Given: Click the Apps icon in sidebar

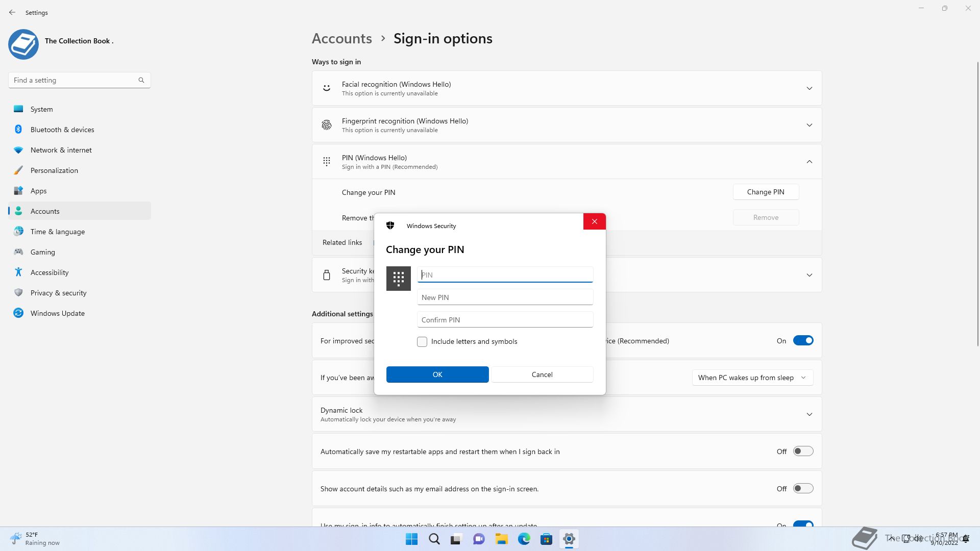Looking at the screenshot, I should click(18, 191).
